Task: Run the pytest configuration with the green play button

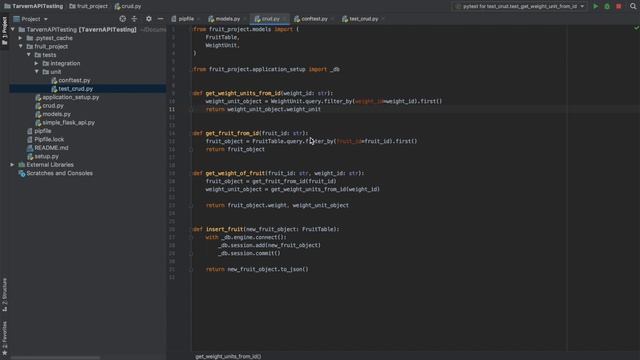Action: click(x=596, y=6)
